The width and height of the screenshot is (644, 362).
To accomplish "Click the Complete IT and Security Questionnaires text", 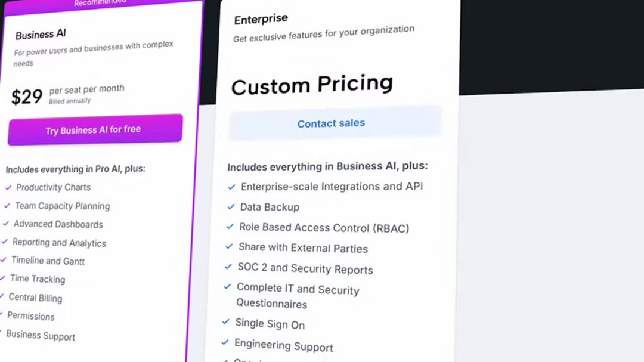I will (x=298, y=296).
